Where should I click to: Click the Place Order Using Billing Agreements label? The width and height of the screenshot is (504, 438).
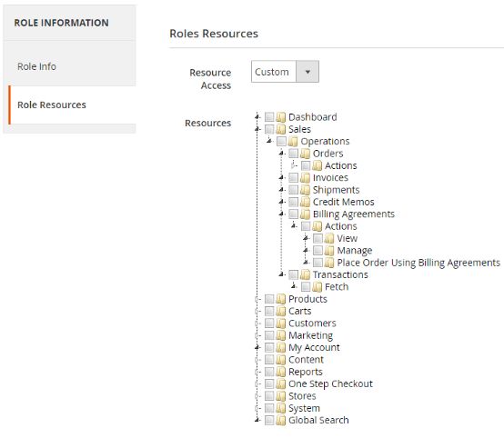(x=418, y=263)
